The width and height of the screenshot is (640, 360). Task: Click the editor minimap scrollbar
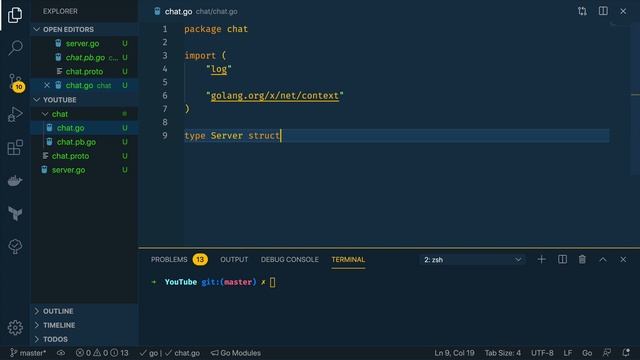[635, 99]
